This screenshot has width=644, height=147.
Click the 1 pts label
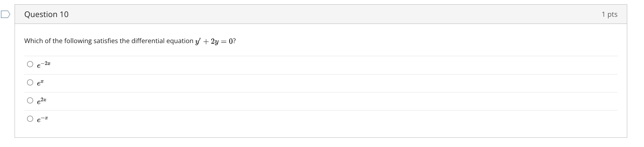coord(609,14)
